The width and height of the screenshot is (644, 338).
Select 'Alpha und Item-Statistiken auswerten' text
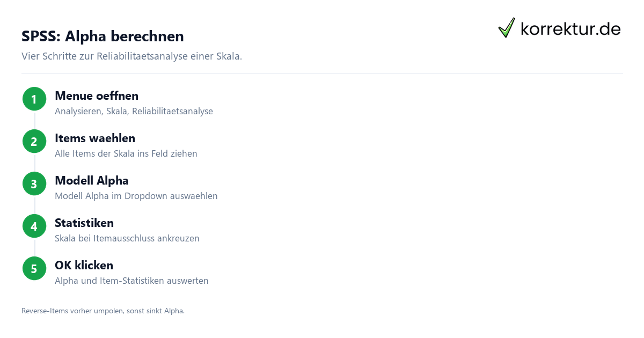131,281
